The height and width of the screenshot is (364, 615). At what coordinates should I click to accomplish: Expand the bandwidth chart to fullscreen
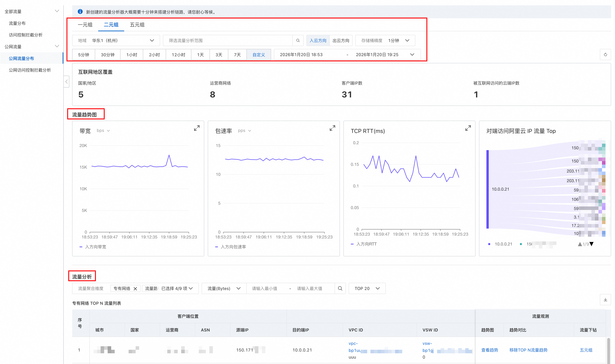[x=196, y=128]
